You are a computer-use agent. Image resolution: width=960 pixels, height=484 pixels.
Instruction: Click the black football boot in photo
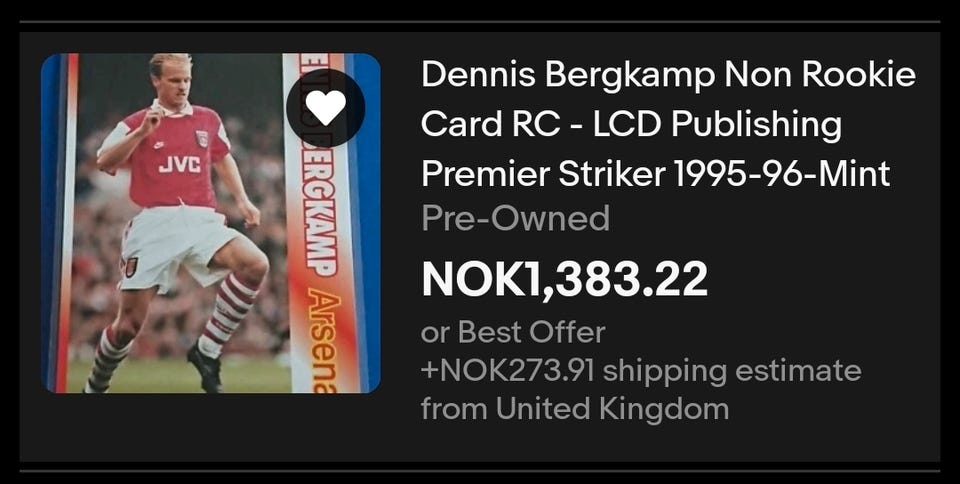(206, 368)
